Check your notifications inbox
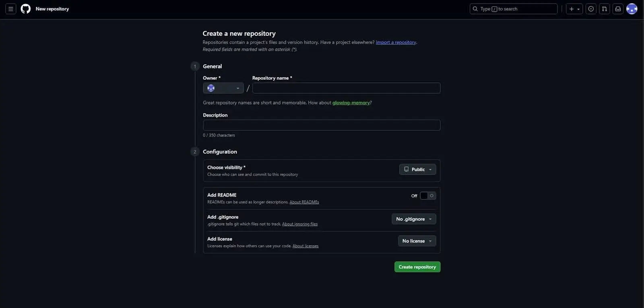 click(x=617, y=8)
